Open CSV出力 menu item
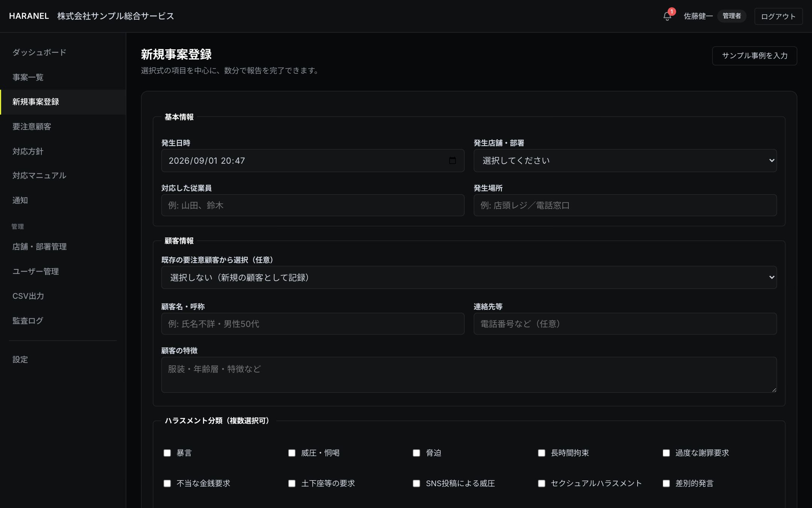Image resolution: width=812 pixels, height=508 pixels. (x=63, y=296)
